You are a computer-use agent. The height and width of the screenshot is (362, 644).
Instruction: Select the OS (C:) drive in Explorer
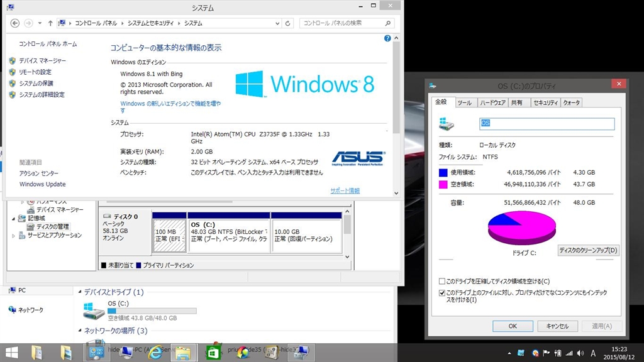pyautogui.click(x=140, y=312)
